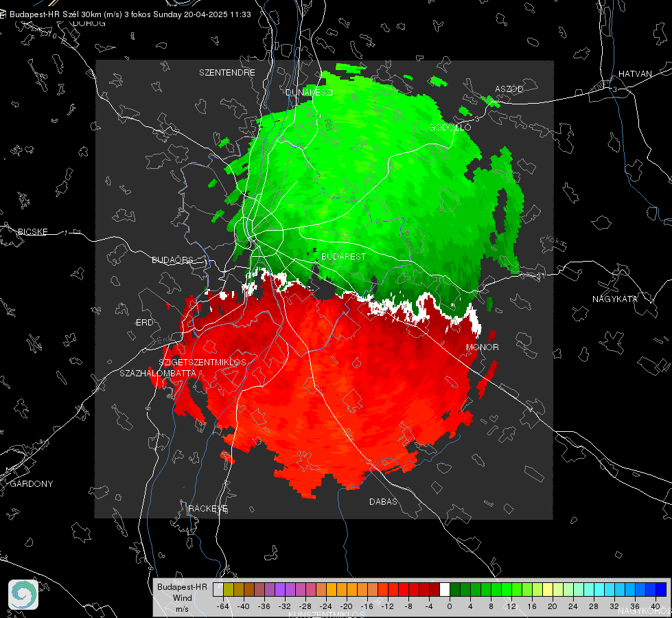Click the GÖDÖLLŐ town label
This screenshot has width=672, height=618.
point(450,127)
